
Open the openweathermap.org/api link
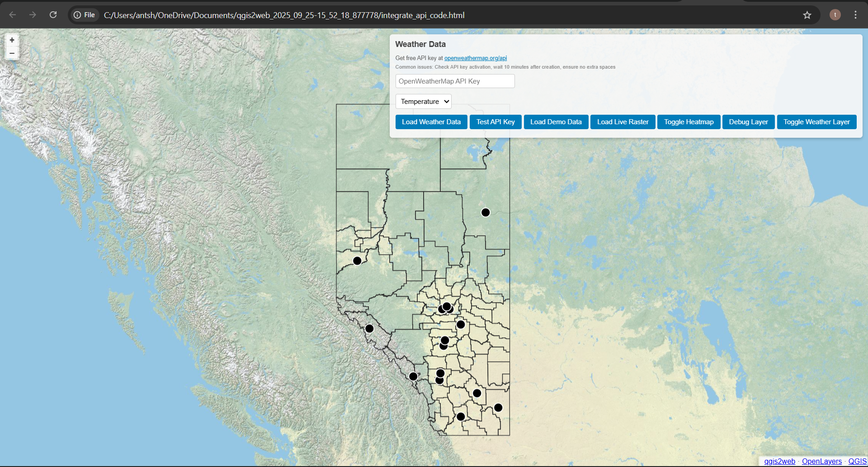coord(476,58)
